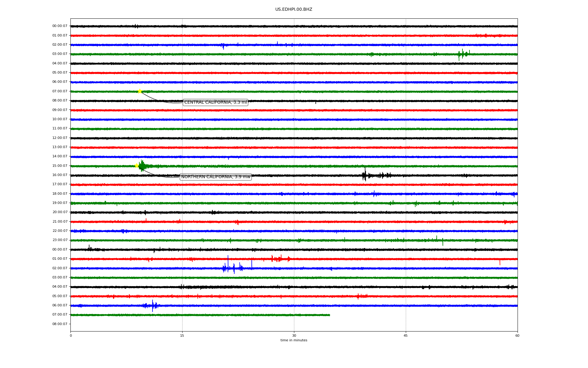Click the first 00:00:07 time label at top
This screenshot has width=588, height=368.
[60, 26]
